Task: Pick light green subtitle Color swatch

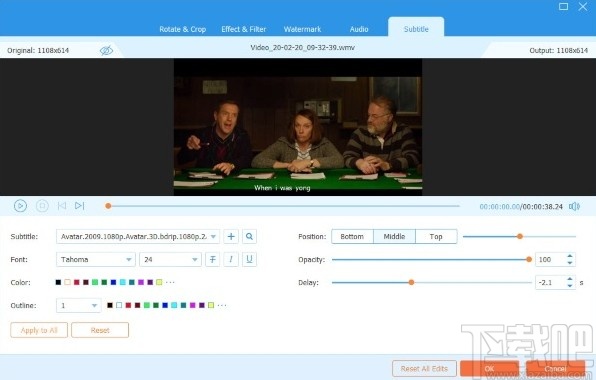Action: [x=95, y=282]
